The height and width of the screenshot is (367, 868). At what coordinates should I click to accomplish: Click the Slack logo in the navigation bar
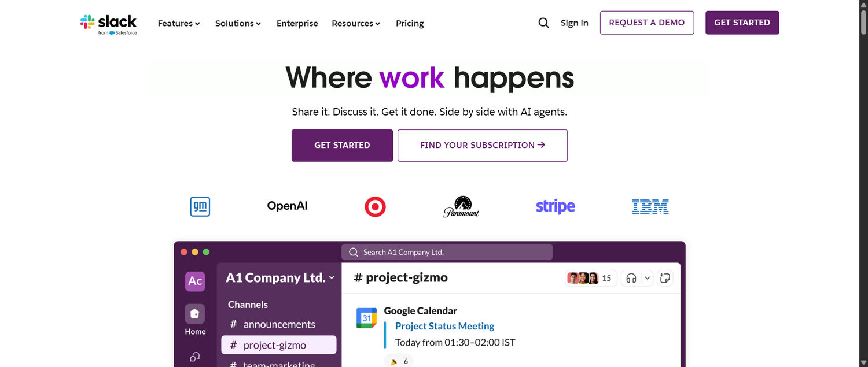coord(109,23)
